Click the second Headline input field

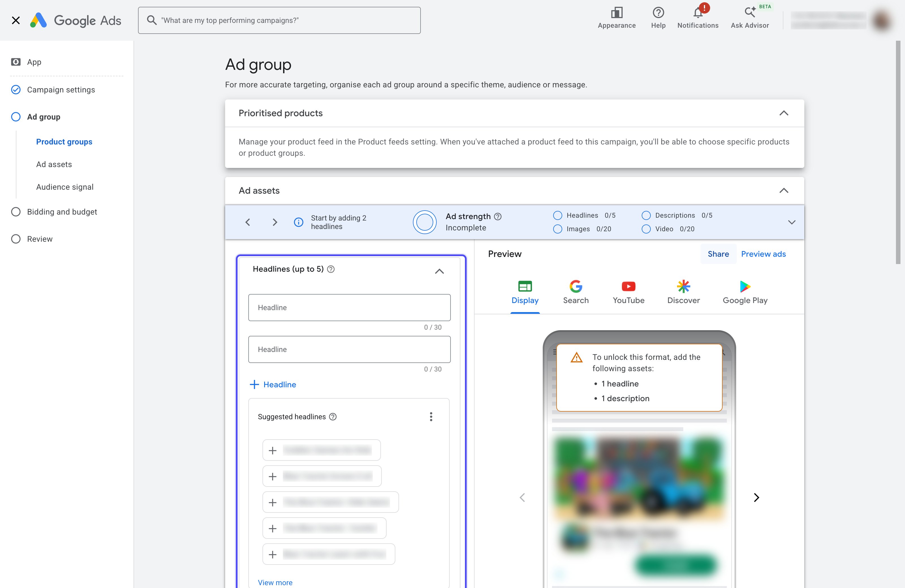[349, 349]
